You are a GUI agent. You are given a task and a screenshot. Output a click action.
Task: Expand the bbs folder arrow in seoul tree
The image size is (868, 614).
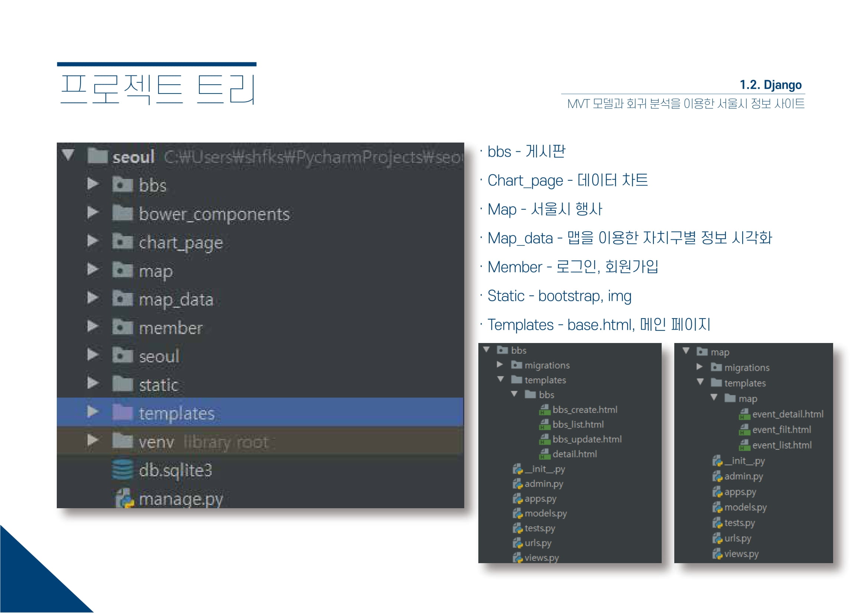(93, 184)
